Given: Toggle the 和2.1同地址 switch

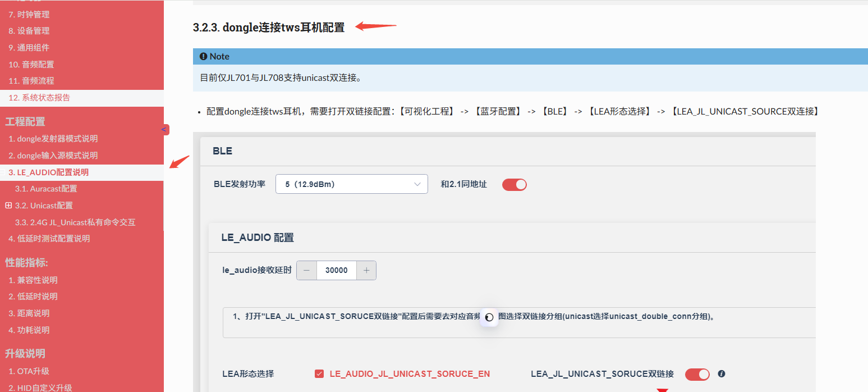Looking at the screenshot, I should click(515, 184).
